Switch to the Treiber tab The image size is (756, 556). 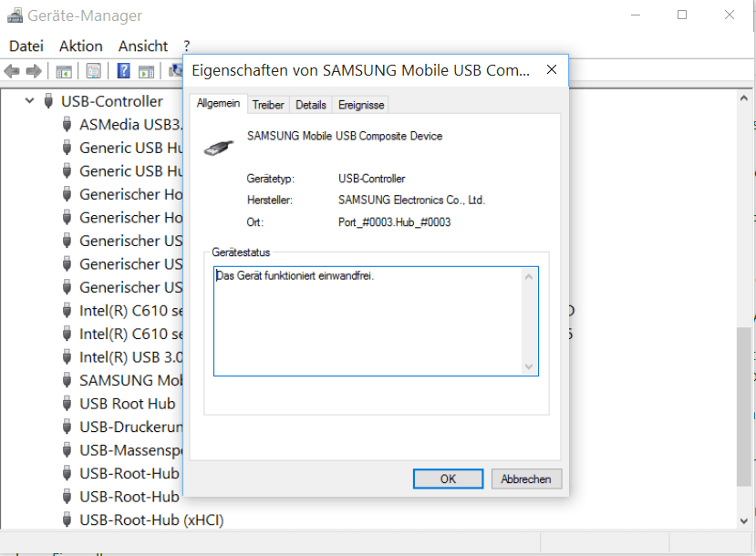tap(268, 105)
